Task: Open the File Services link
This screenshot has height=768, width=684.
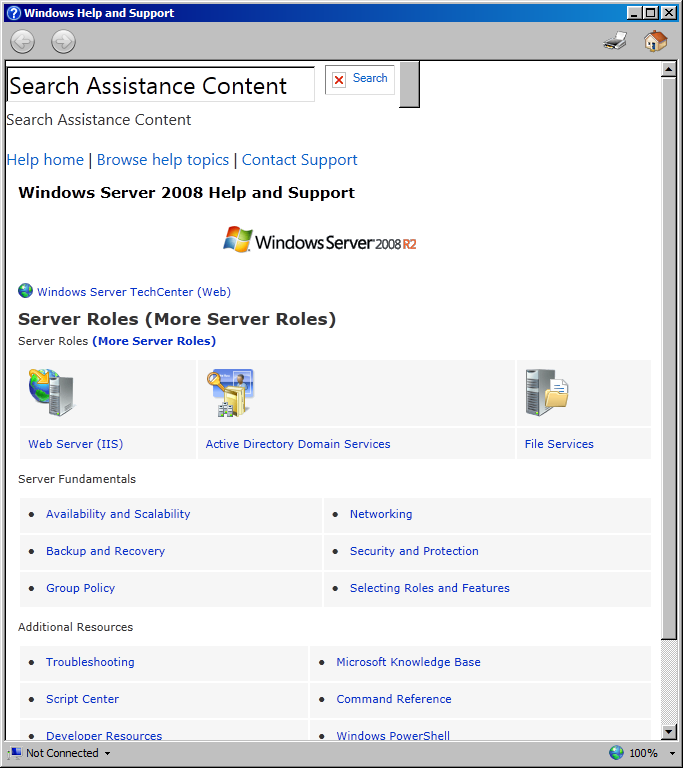Action: 559,444
